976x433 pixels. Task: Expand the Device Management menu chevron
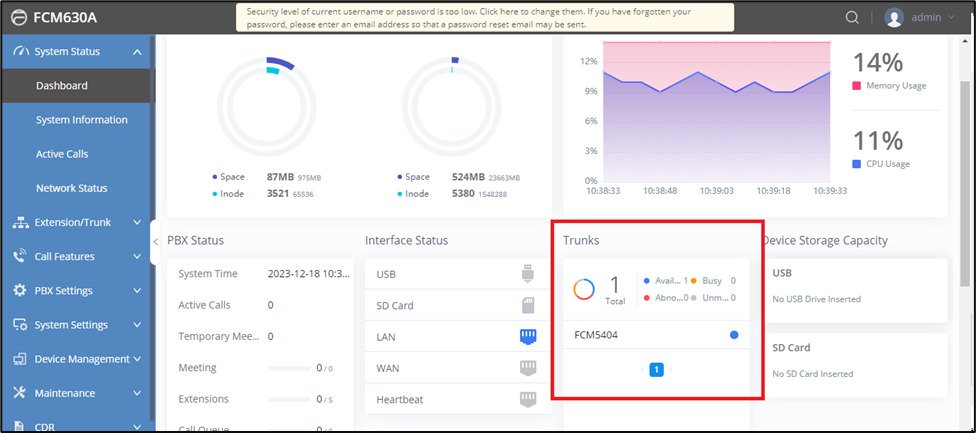click(x=137, y=359)
